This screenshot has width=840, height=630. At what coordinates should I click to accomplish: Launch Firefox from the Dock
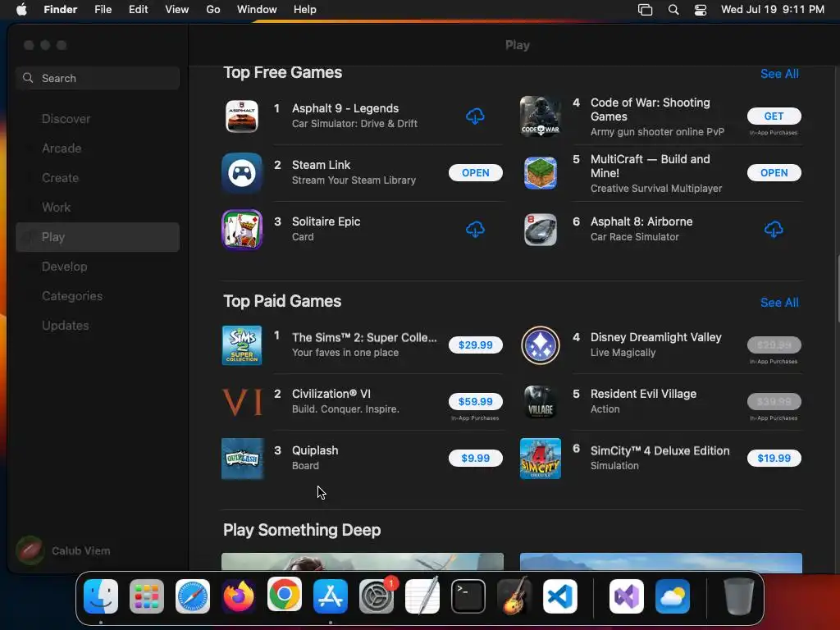click(x=239, y=596)
